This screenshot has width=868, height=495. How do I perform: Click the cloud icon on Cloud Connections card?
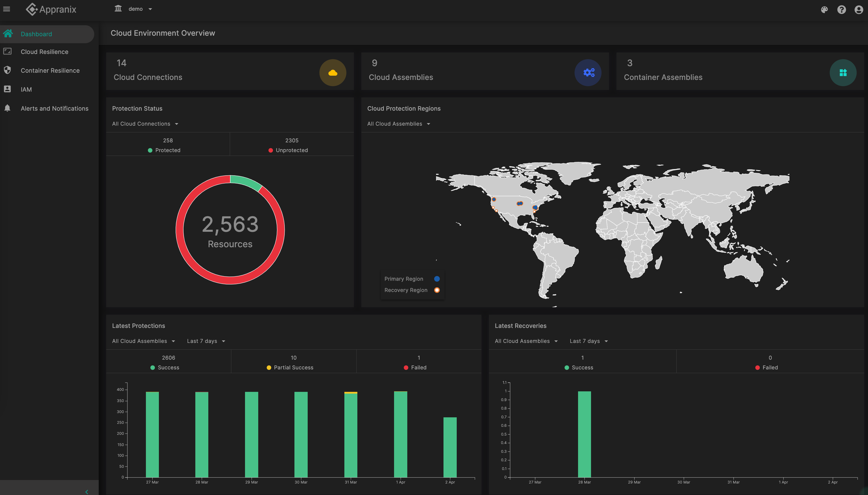click(332, 73)
